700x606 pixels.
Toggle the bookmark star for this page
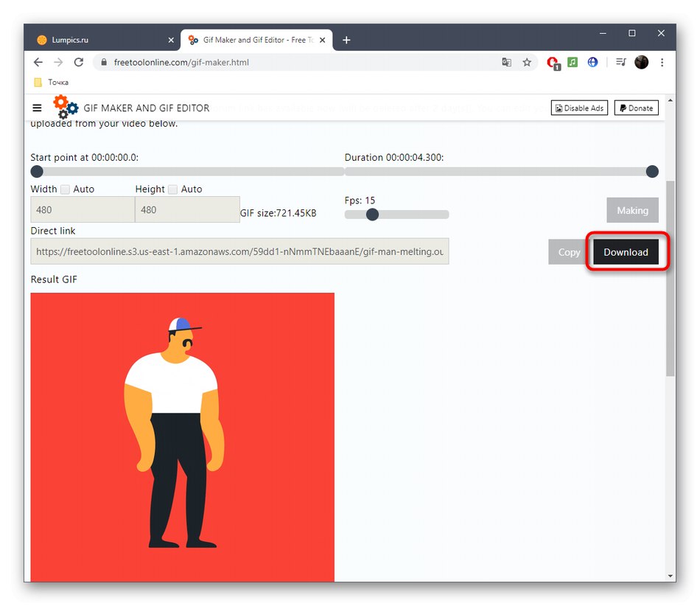coord(527,62)
